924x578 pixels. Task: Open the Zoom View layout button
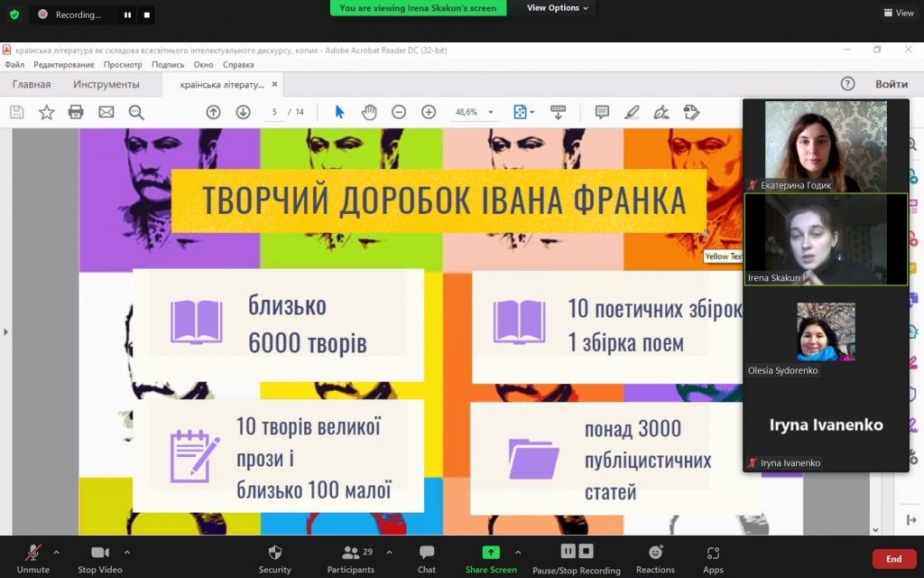point(898,13)
